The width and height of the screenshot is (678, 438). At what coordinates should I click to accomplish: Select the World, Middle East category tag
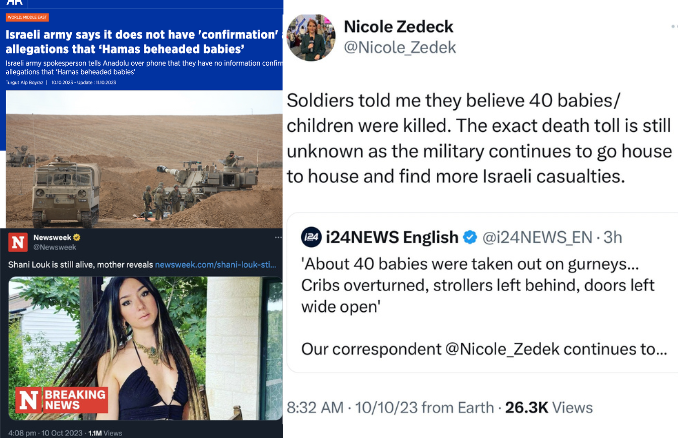25,19
